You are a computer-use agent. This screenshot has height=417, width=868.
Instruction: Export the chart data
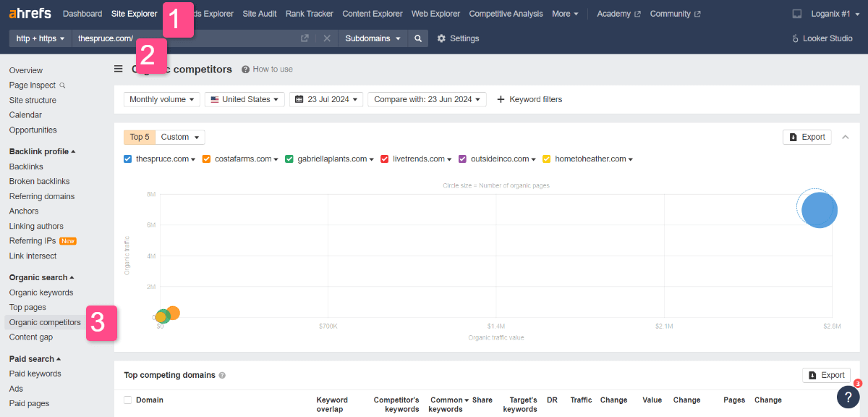pyautogui.click(x=807, y=137)
